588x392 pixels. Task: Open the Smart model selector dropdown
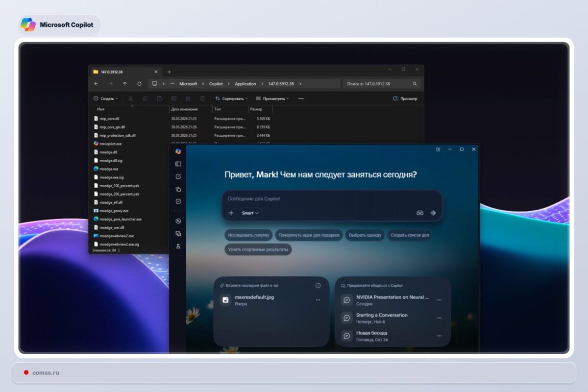(249, 213)
